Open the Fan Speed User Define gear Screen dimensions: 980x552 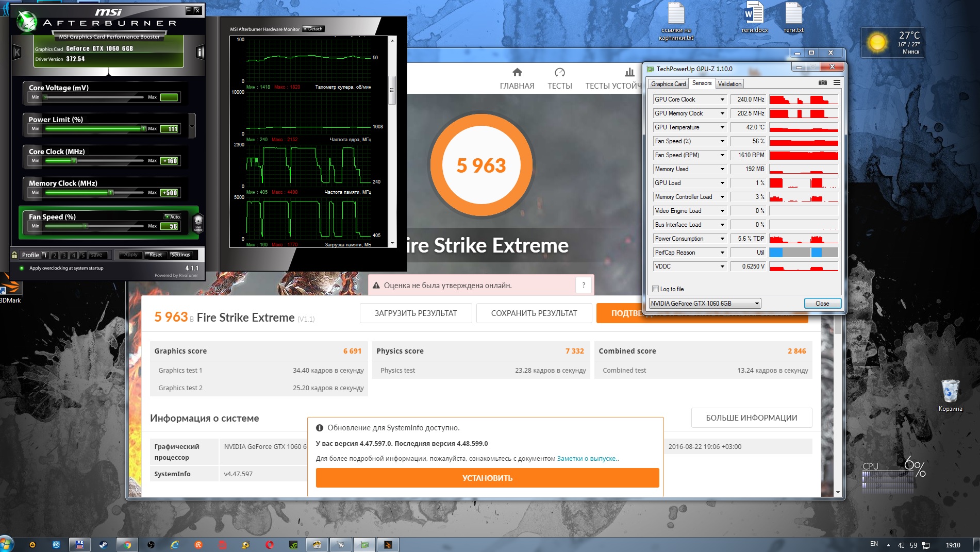point(198,224)
